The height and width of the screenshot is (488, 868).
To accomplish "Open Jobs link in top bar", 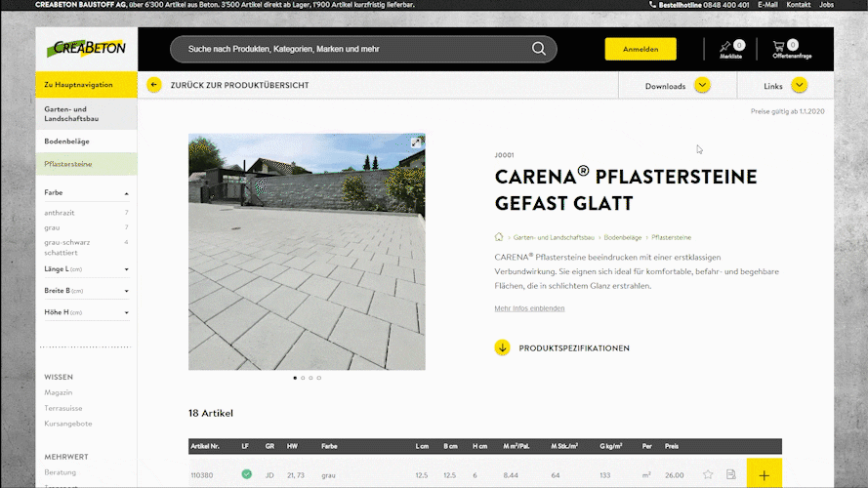I will tap(826, 5).
